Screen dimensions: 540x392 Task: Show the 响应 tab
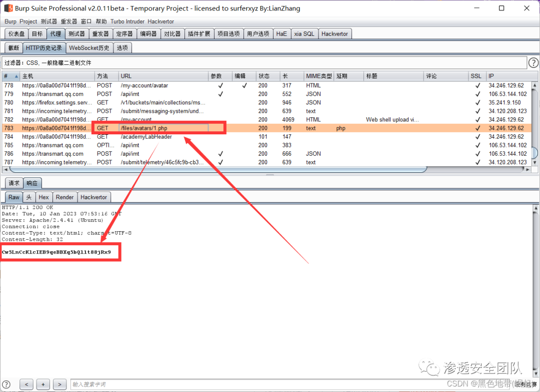[x=32, y=183]
